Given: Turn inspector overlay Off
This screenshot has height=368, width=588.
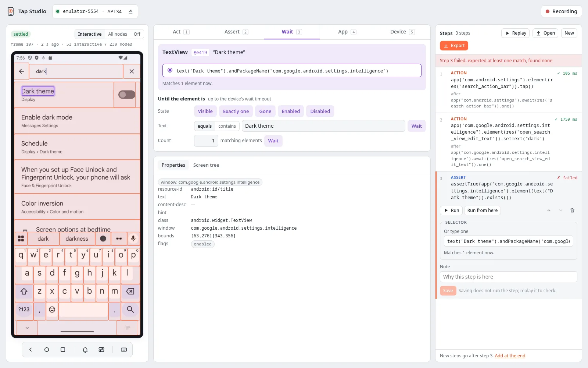Looking at the screenshot, I should click(137, 34).
